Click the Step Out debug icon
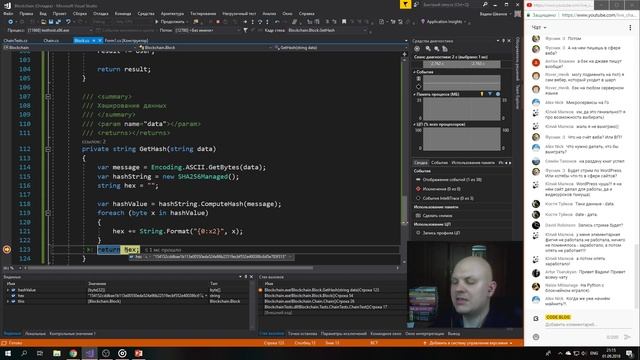 267,22
